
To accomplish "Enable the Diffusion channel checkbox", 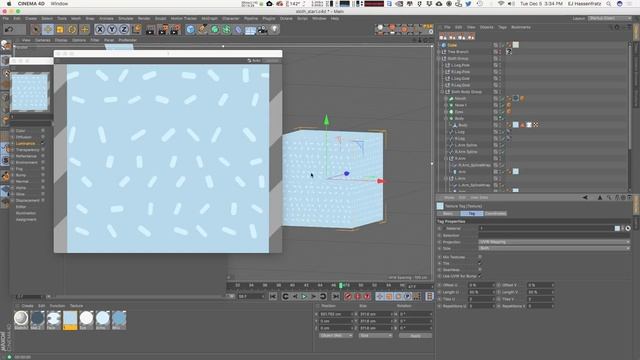I will coord(42,137).
